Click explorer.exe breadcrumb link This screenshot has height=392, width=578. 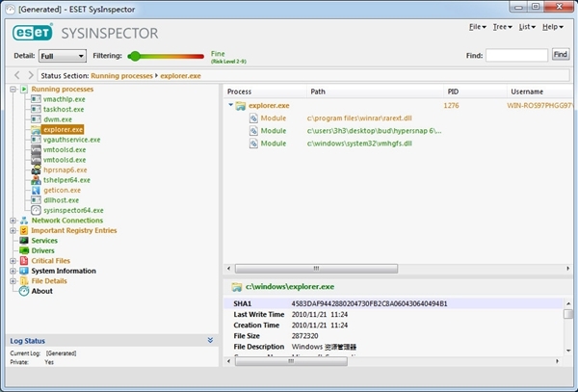(181, 76)
